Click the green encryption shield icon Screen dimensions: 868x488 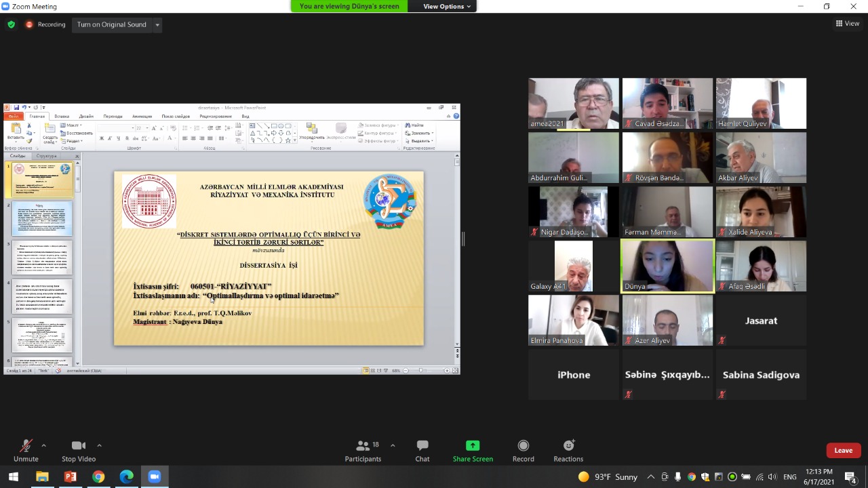[11, 24]
